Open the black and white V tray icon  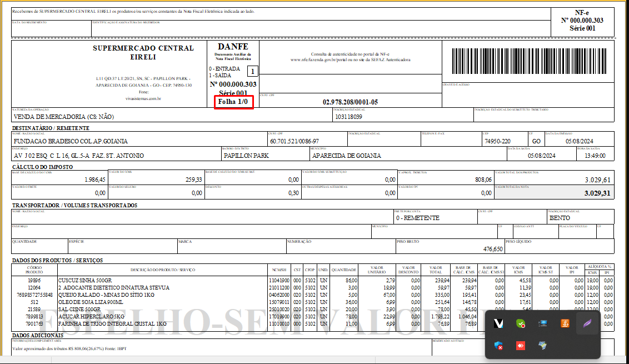(498, 323)
